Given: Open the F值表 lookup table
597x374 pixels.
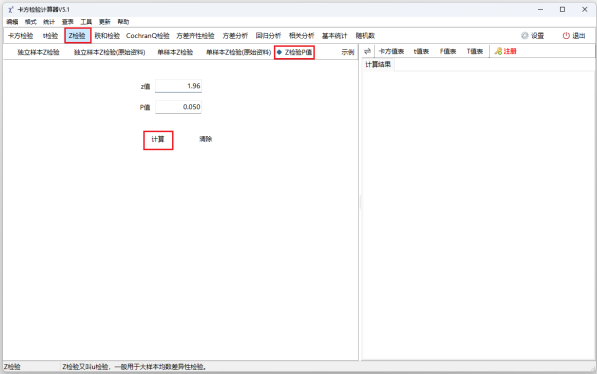Looking at the screenshot, I should 448,51.
